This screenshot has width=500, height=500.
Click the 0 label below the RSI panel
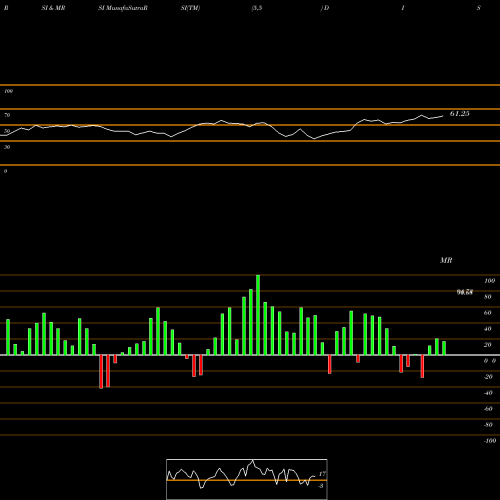(5, 171)
